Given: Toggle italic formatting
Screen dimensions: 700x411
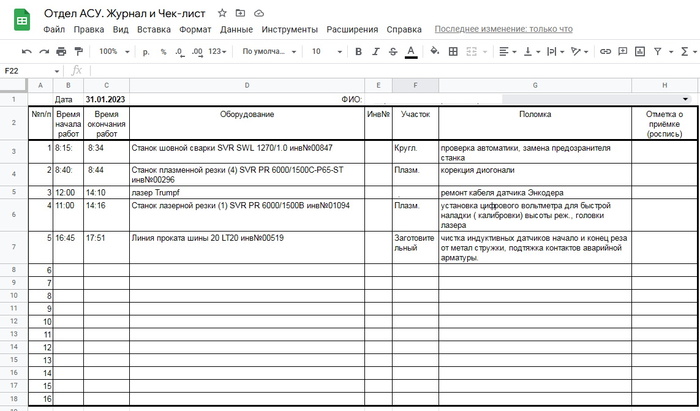Looking at the screenshot, I should (373, 51).
